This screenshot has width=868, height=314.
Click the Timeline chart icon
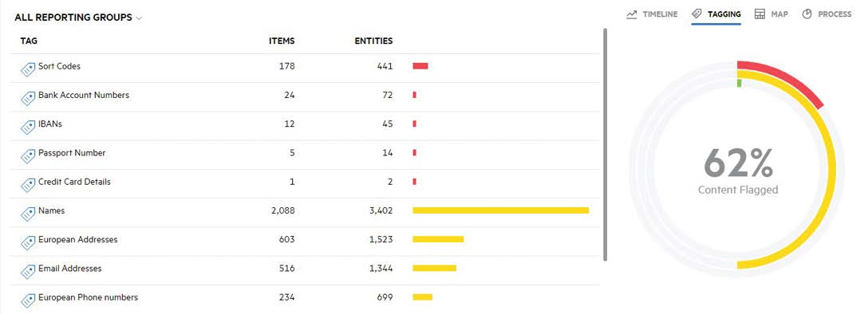coord(632,14)
